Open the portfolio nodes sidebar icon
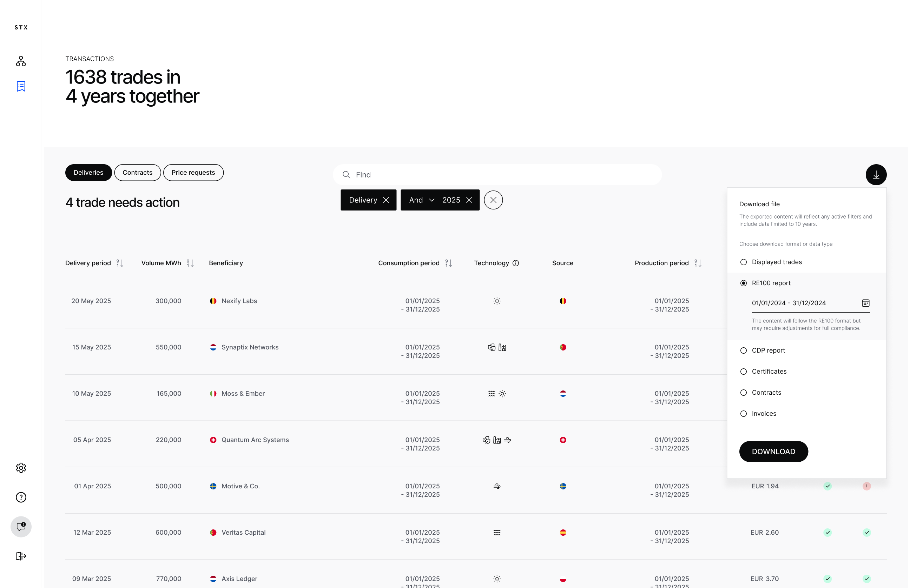Screen dimensions: 910x588 click(x=21, y=61)
